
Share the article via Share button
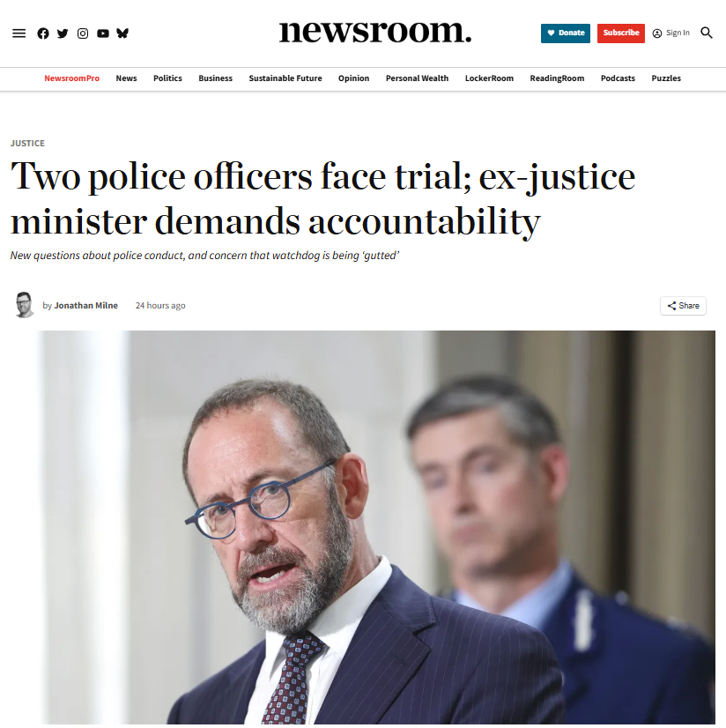pyautogui.click(x=683, y=306)
